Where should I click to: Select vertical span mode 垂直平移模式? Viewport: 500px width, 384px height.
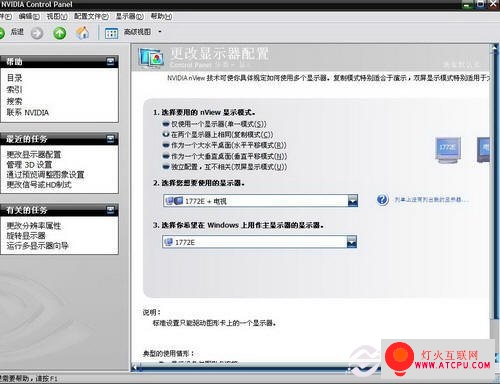coord(166,156)
